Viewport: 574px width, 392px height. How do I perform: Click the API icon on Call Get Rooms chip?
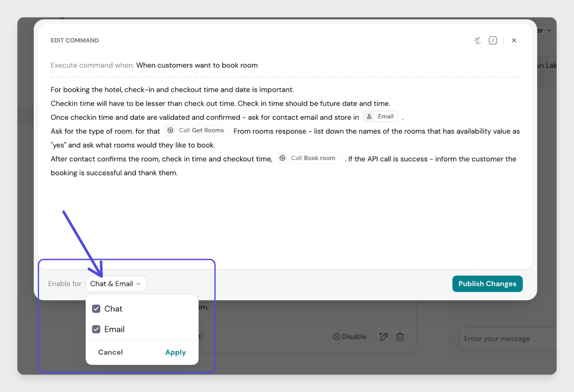coord(170,130)
